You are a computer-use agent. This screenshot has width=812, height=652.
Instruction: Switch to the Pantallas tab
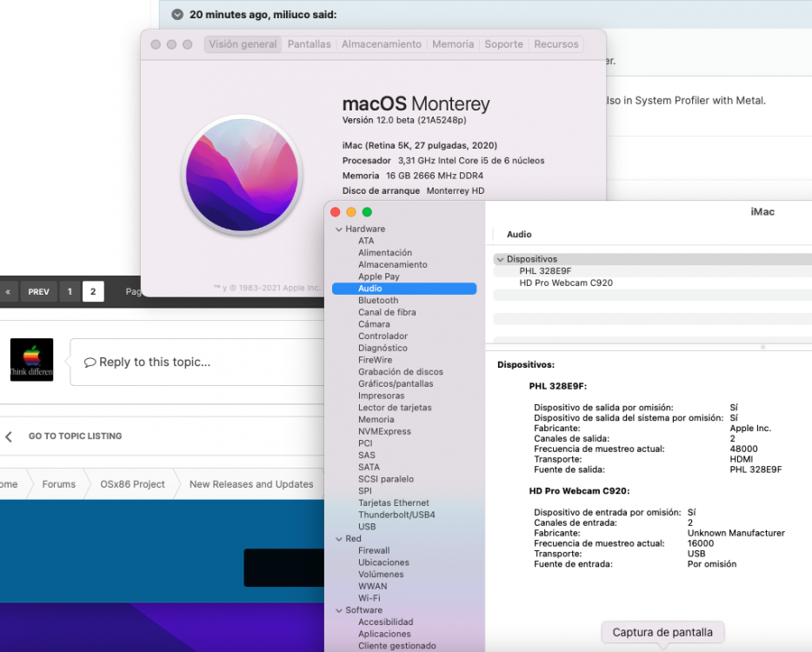click(309, 44)
